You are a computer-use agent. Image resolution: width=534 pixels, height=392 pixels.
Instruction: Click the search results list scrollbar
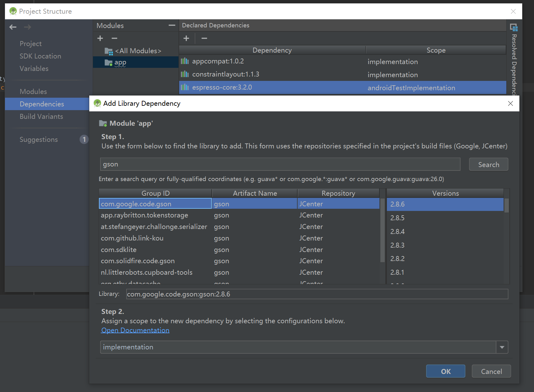click(x=383, y=230)
